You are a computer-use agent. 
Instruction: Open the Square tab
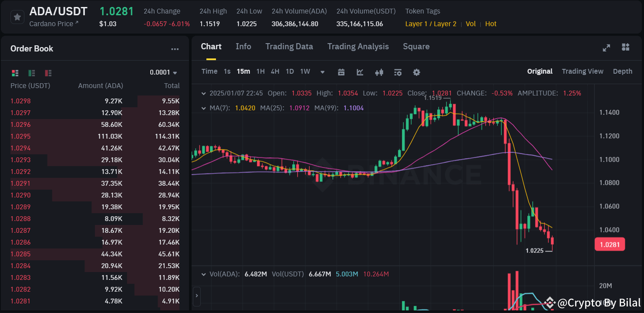[416, 47]
